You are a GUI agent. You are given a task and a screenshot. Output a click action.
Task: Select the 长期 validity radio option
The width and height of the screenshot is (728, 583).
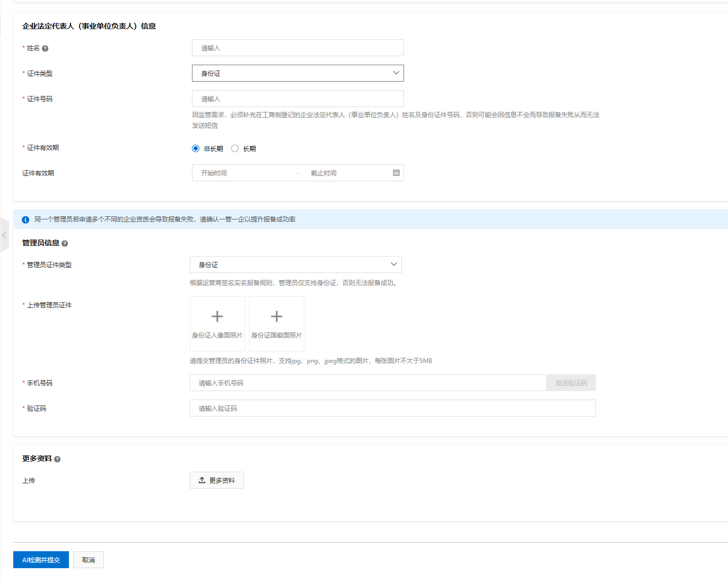[235, 148]
